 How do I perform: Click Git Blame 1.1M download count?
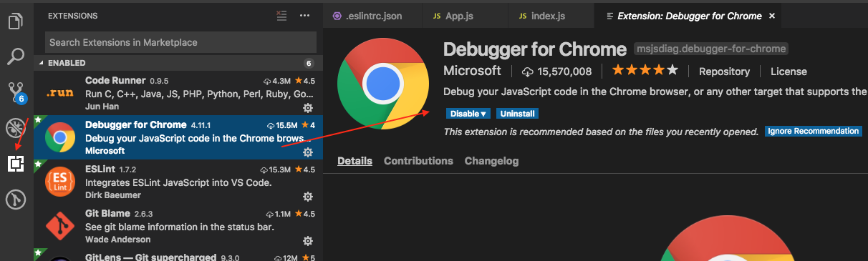(x=278, y=214)
